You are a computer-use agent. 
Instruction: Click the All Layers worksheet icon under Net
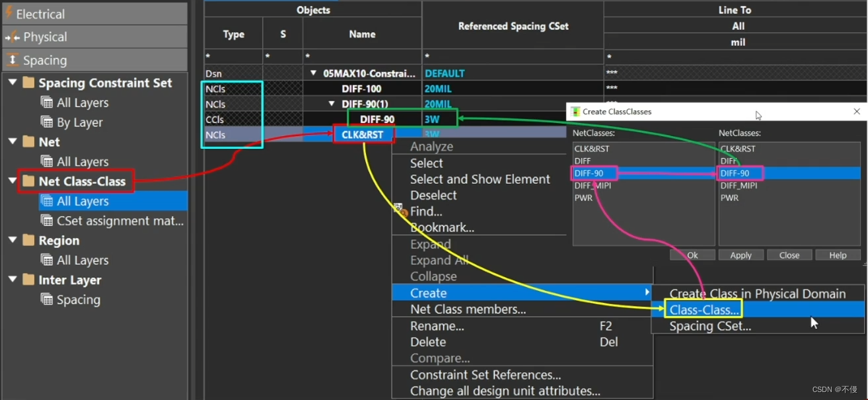(47, 161)
